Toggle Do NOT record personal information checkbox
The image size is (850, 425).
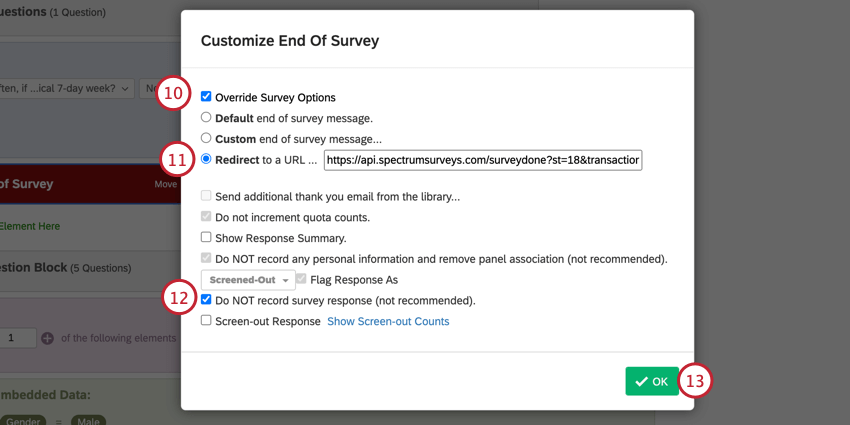click(206, 259)
